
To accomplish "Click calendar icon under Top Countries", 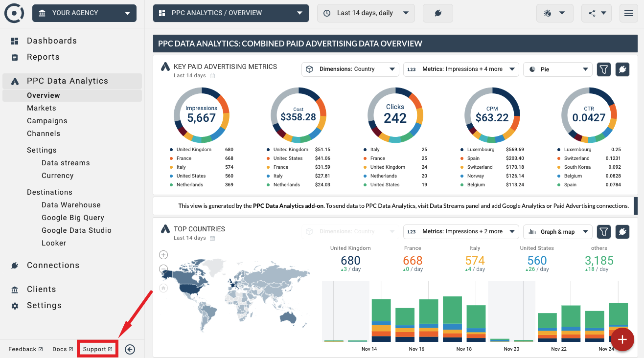I will [x=212, y=238].
